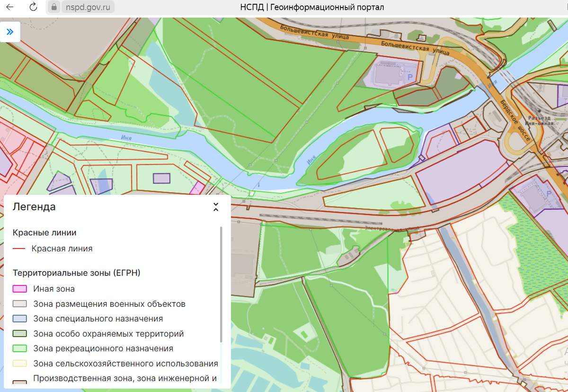Screen dimensions: 568x392
Task: Click the Производственная зона, зона инженерной и label
Action: pyautogui.click(x=125, y=379)
